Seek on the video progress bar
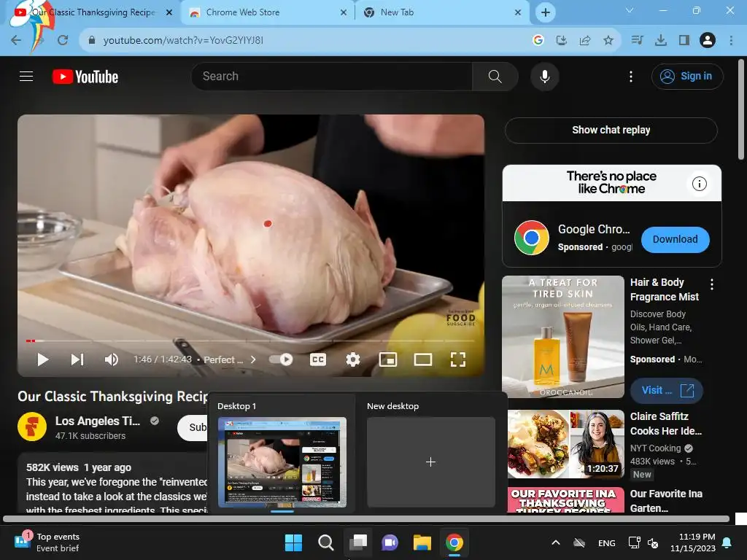 click(x=251, y=341)
